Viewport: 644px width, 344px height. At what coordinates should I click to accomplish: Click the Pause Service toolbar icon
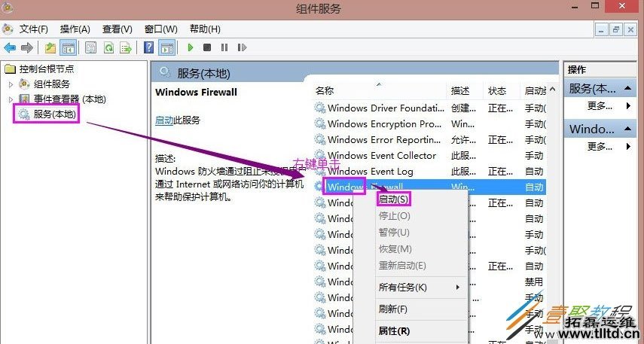click(x=224, y=47)
